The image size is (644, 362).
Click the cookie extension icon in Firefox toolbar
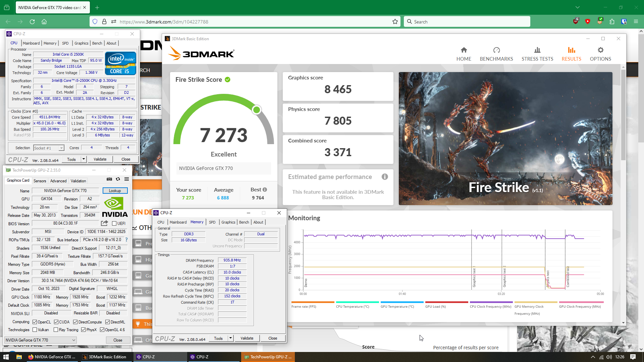coord(600,21)
